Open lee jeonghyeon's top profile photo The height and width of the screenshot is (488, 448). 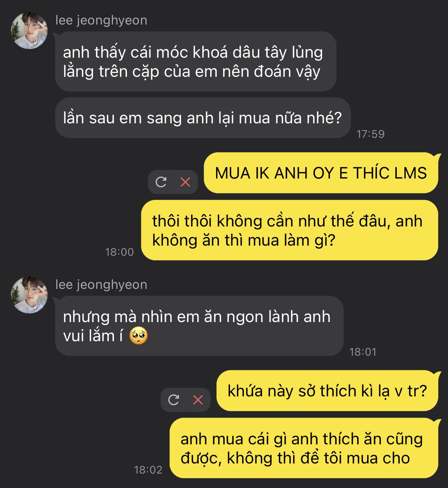(x=30, y=31)
